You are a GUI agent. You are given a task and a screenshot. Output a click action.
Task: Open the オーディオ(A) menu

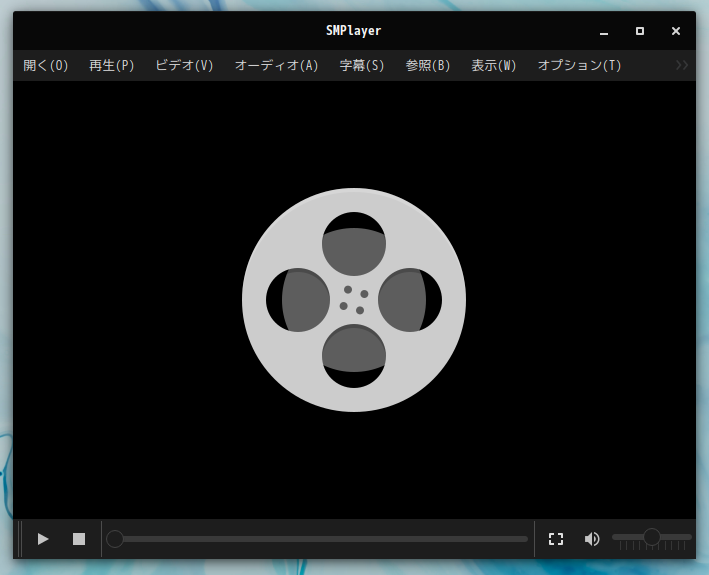pos(277,66)
